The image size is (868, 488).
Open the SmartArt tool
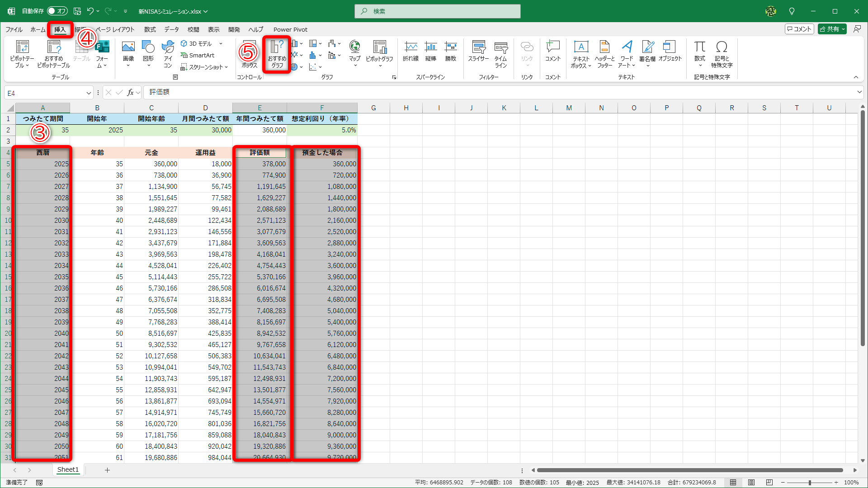click(x=198, y=55)
